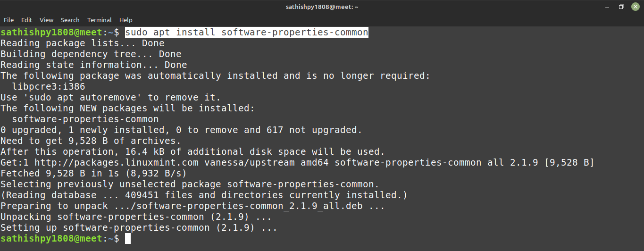The width and height of the screenshot is (644, 251).
Task: Click the cursor block at the bottom prompt
Action: (127, 239)
